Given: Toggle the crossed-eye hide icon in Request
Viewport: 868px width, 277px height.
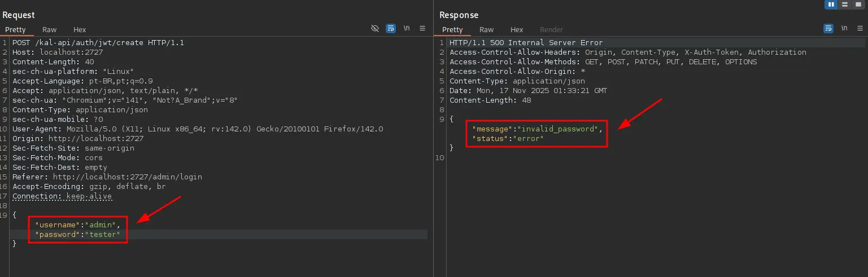Looking at the screenshot, I should pos(374,28).
